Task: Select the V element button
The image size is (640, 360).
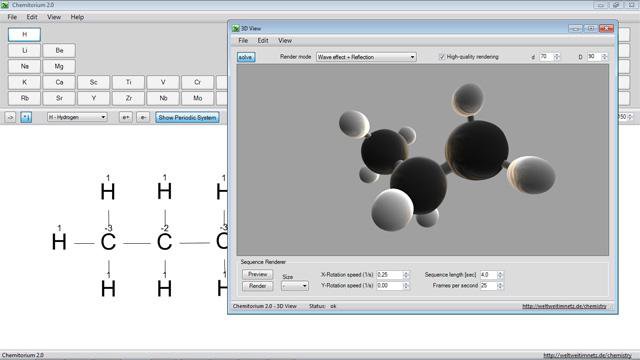Action: 163,82
